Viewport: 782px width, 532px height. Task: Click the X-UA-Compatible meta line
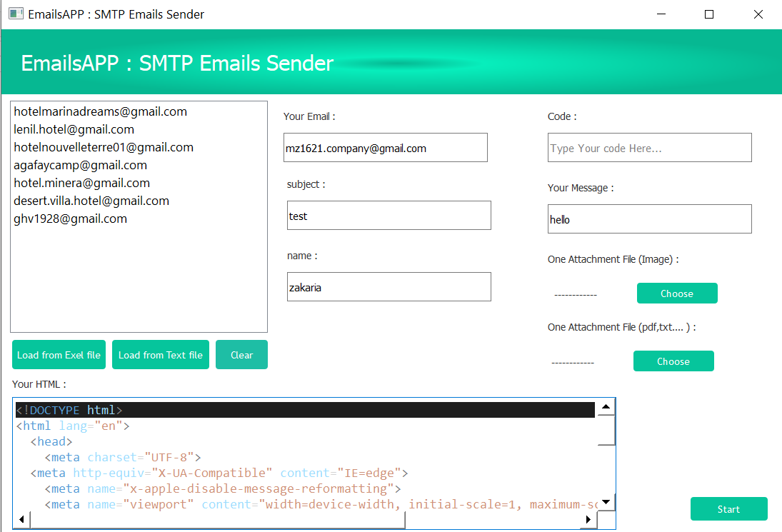(x=219, y=473)
